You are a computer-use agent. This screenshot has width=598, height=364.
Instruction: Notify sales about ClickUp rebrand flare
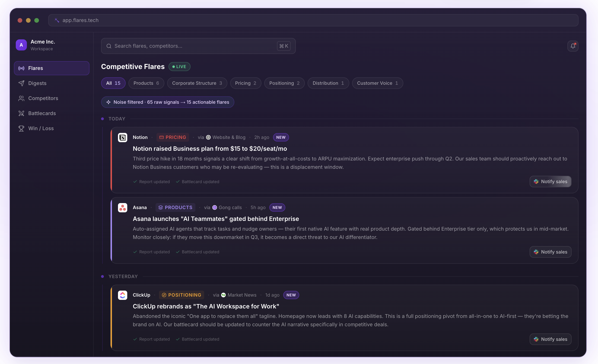pyautogui.click(x=550, y=339)
